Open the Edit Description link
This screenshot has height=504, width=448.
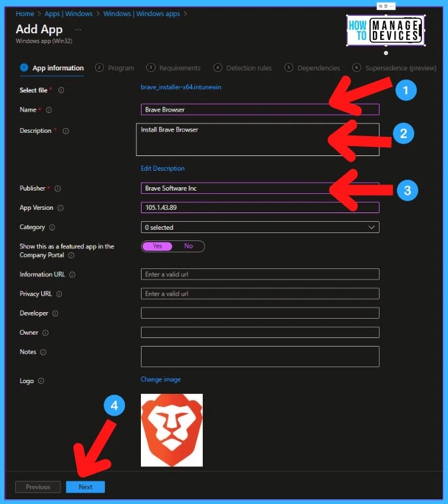163,169
